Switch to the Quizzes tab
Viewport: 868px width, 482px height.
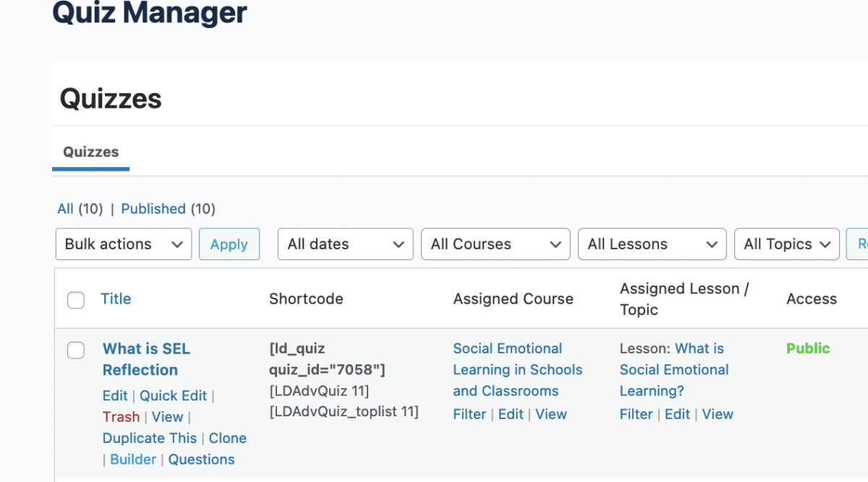[x=90, y=152]
